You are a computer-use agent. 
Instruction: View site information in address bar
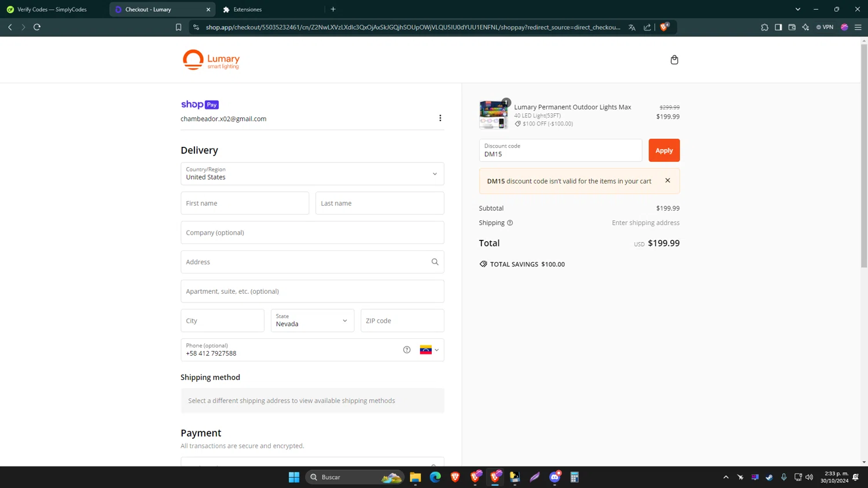196,27
